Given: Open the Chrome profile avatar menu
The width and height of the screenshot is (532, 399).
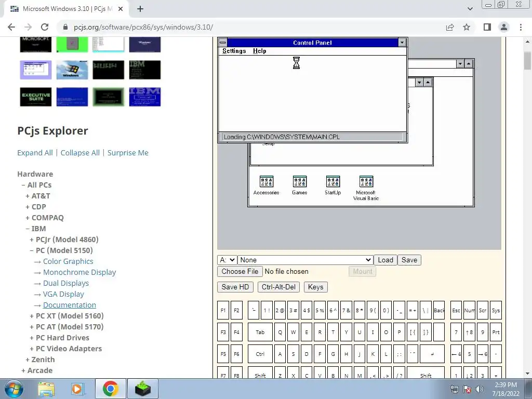Looking at the screenshot, I should 504,27.
